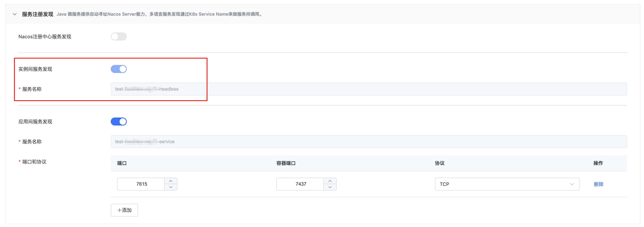Disable 应用间服务发现 switch
644x227 pixels.
click(119, 122)
